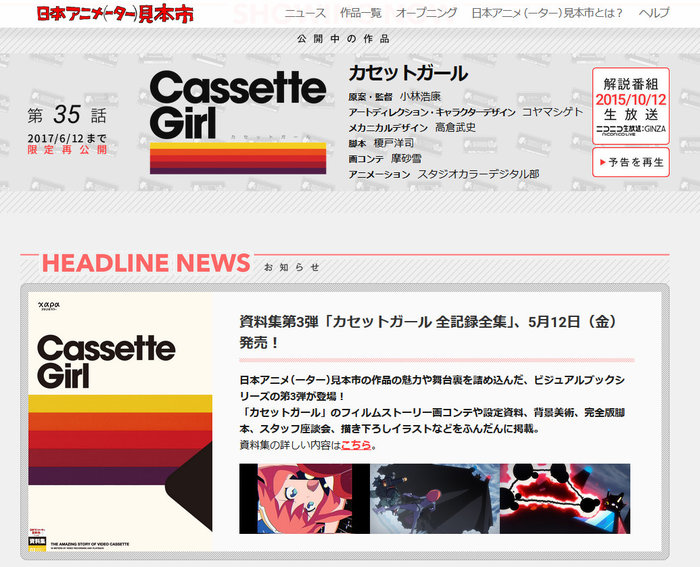
Task: Click the コヤマシゲト name
Action: [x=553, y=112]
